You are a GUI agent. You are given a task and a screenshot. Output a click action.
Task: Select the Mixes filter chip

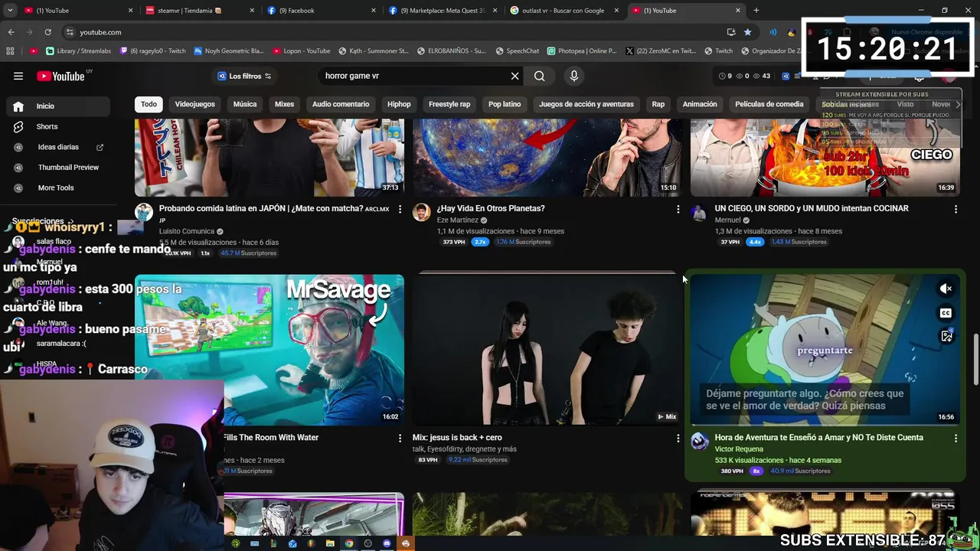[284, 104]
